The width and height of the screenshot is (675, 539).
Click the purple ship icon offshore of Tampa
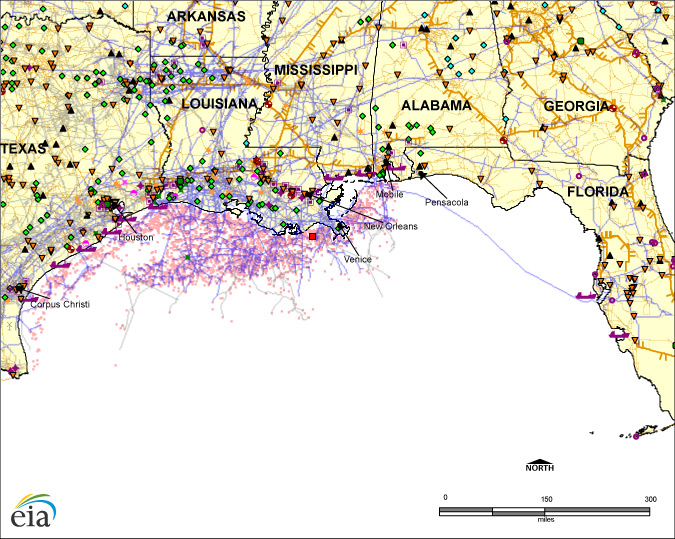point(586,296)
